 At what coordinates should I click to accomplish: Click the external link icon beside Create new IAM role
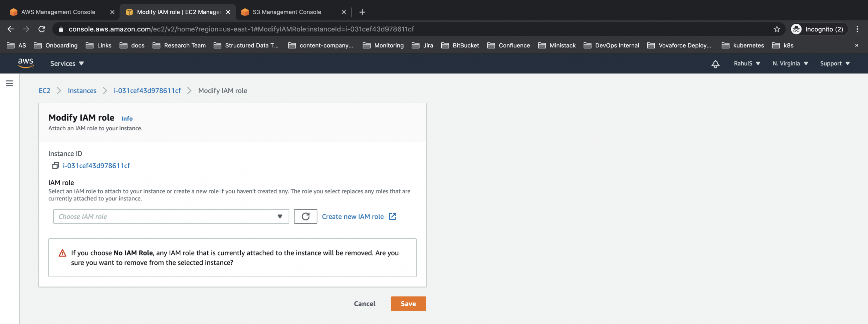[x=393, y=216]
